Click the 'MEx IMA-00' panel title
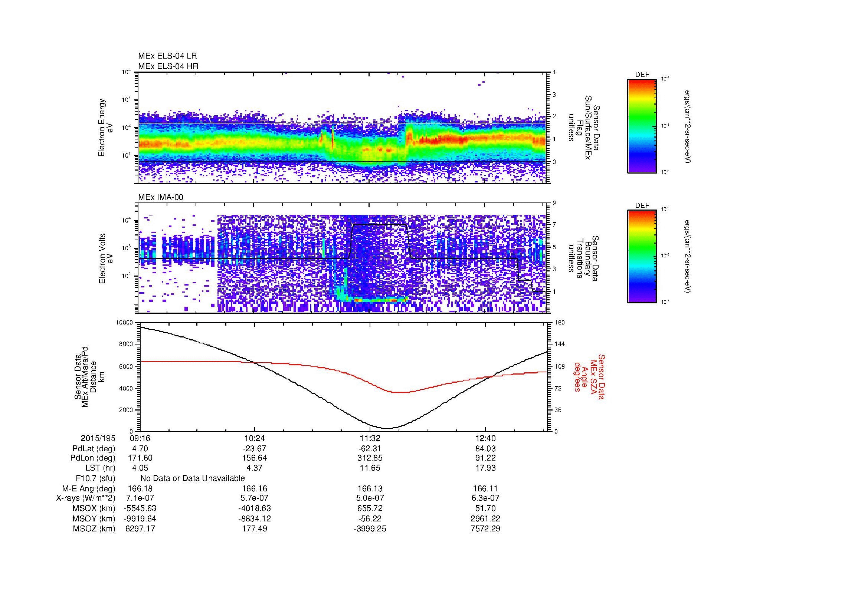 coord(161,197)
